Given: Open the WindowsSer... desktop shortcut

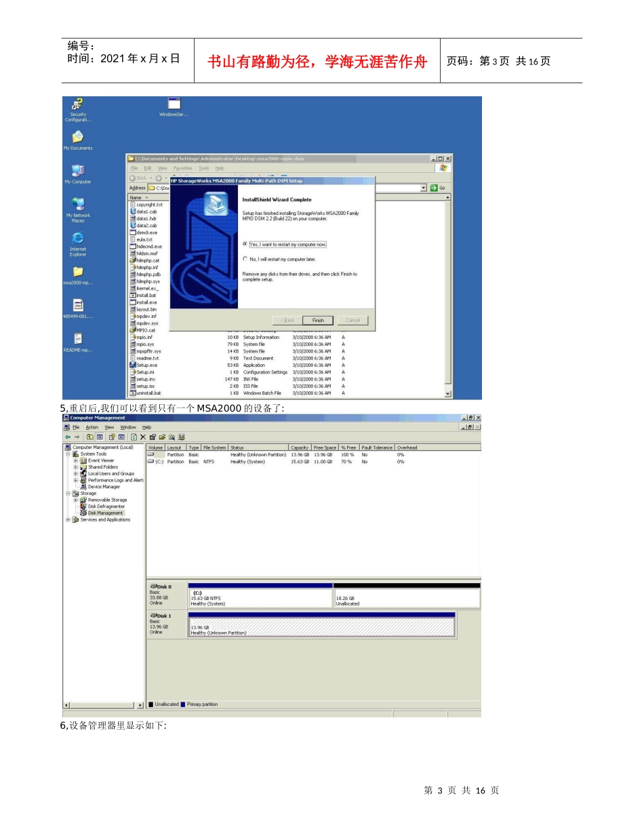Looking at the screenshot, I should (x=174, y=104).
